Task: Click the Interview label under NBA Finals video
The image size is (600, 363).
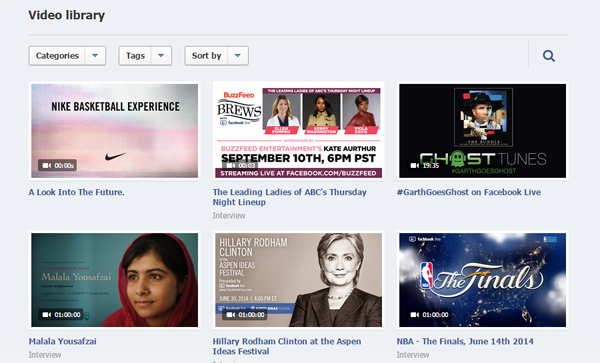Action: click(413, 355)
